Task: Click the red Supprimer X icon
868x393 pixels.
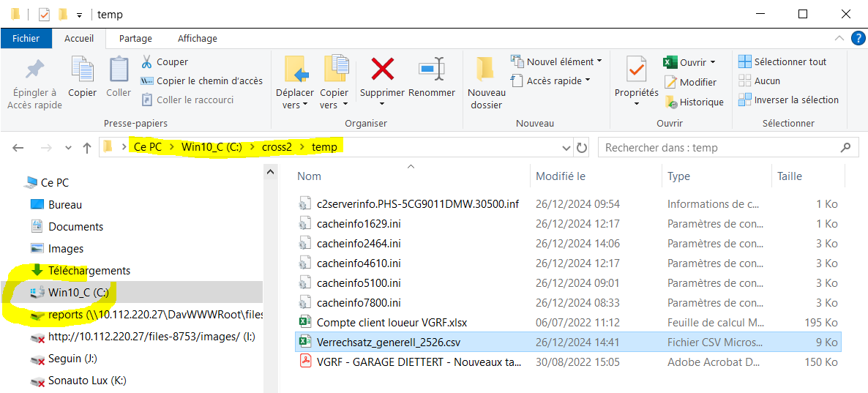Action: pos(383,70)
